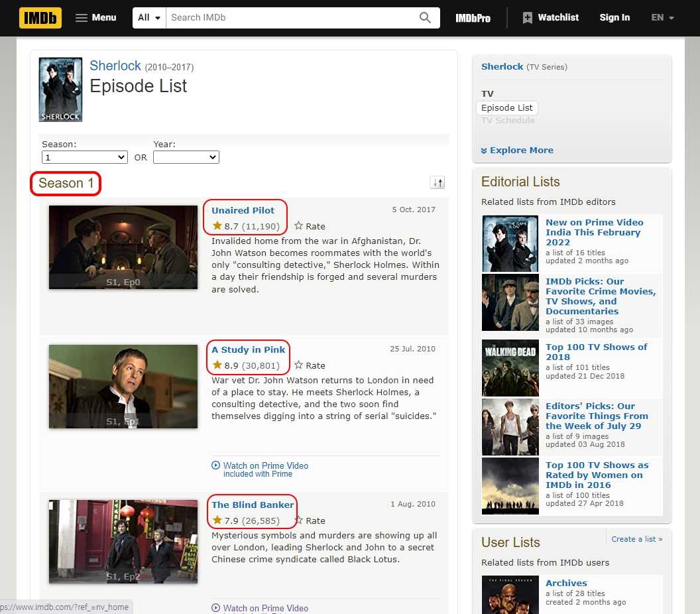This screenshot has height=614, width=700.
Task: Open the Sherlock series title link
Action: (115, 66)
